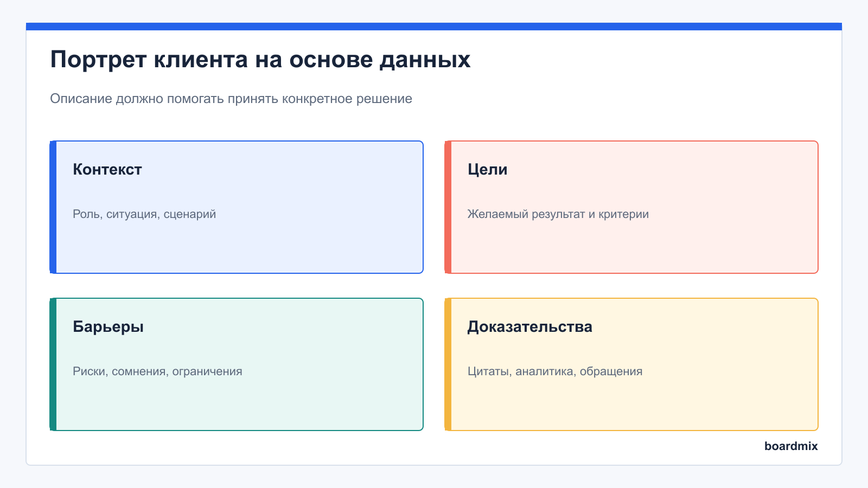Click the text "Желаемый результат и критерии"
868x488 pixels.
558,214
